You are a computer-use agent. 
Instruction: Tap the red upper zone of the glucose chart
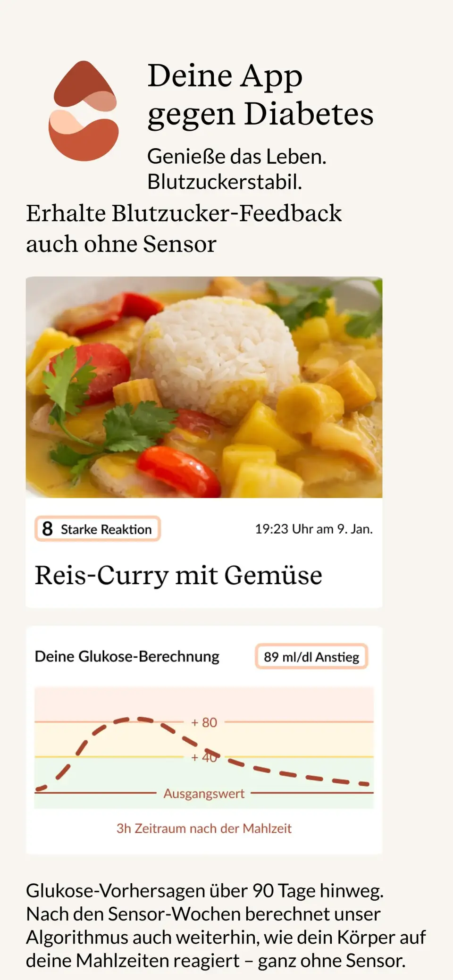pyautogui.click(x=204, y=704)
